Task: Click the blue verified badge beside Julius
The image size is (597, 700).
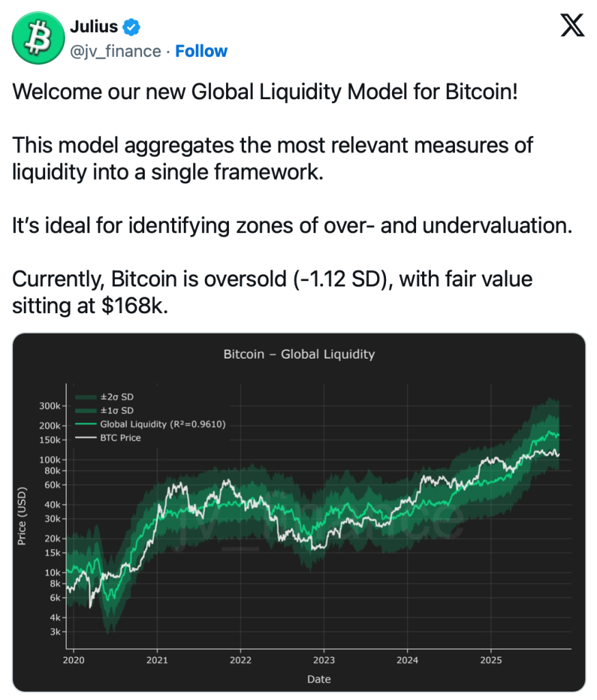Action: [x=131, y=27]
